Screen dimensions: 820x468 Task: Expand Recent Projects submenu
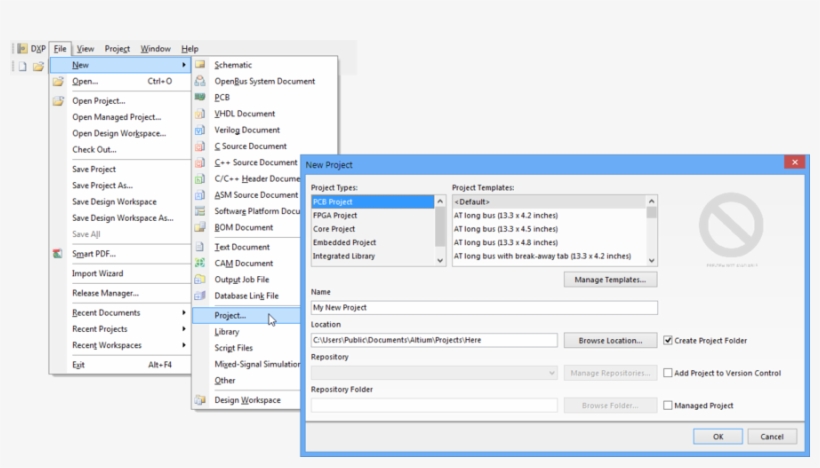[x=184, y=329]
